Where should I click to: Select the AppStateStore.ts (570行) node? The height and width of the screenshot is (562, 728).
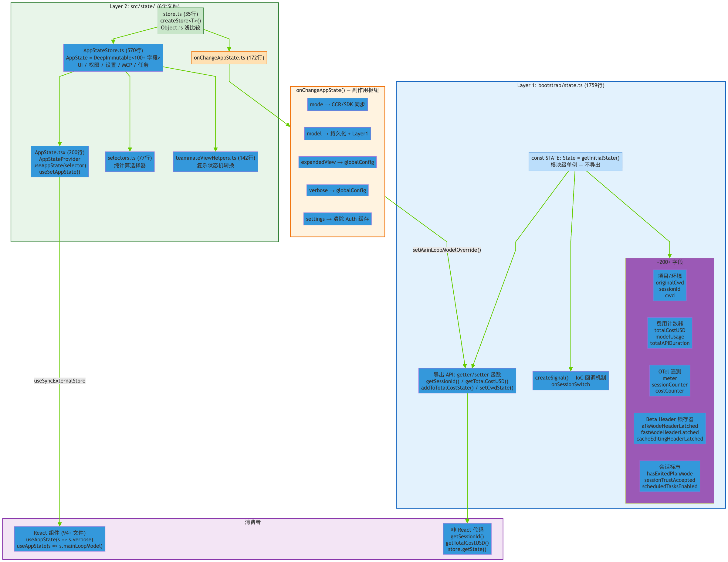coord(113,58)
